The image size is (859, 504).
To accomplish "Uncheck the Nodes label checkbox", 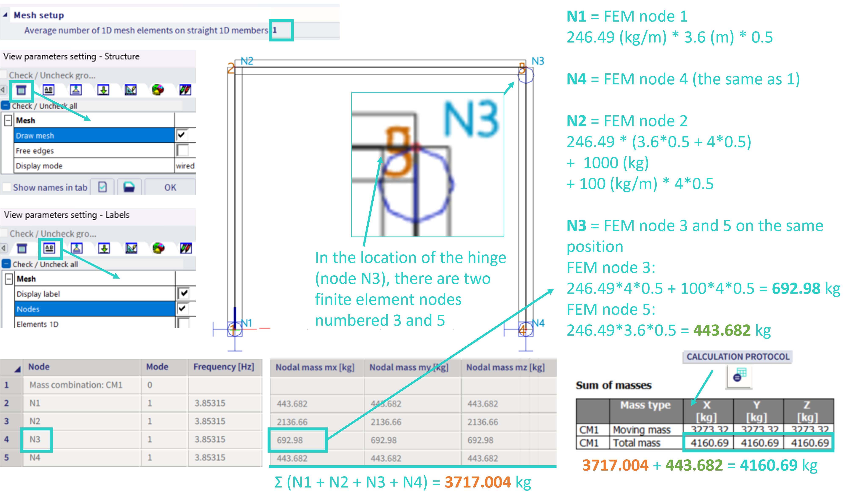I will (183, 309).
